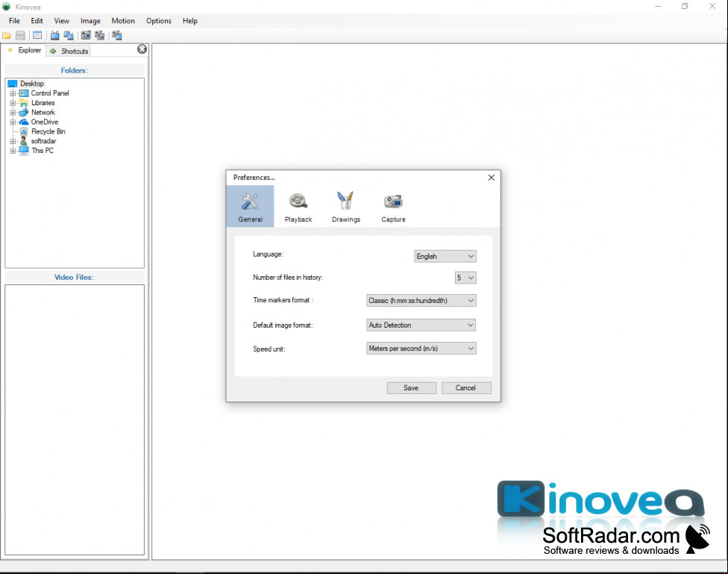Screen dimensions: 728x574
Task: Click the Recycle Bin icon in tree
Action: tap(24, 131)
